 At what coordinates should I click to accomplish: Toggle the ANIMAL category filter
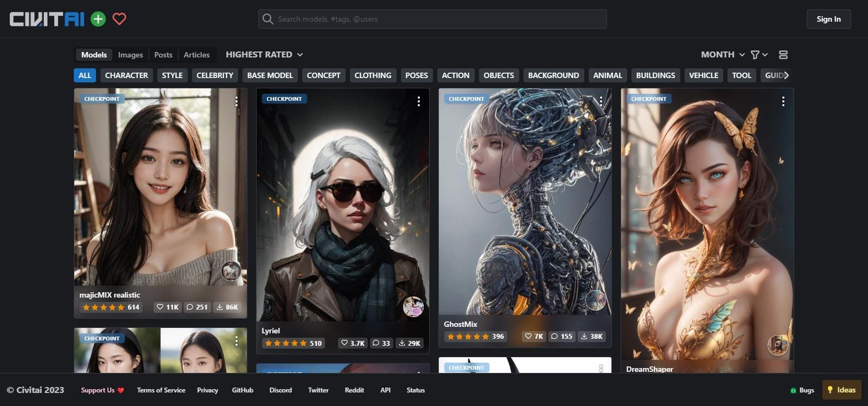pos(608,75)
